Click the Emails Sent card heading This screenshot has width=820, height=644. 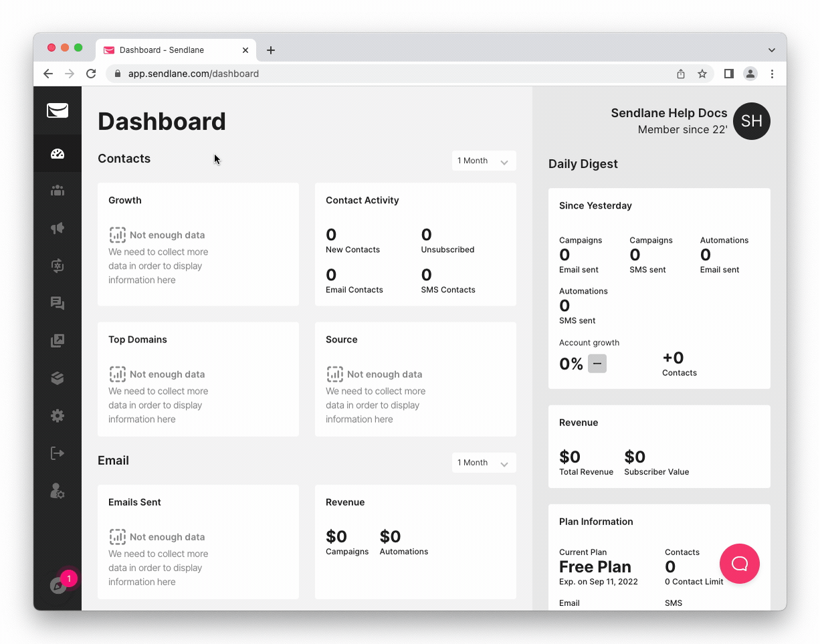[134, 502]
